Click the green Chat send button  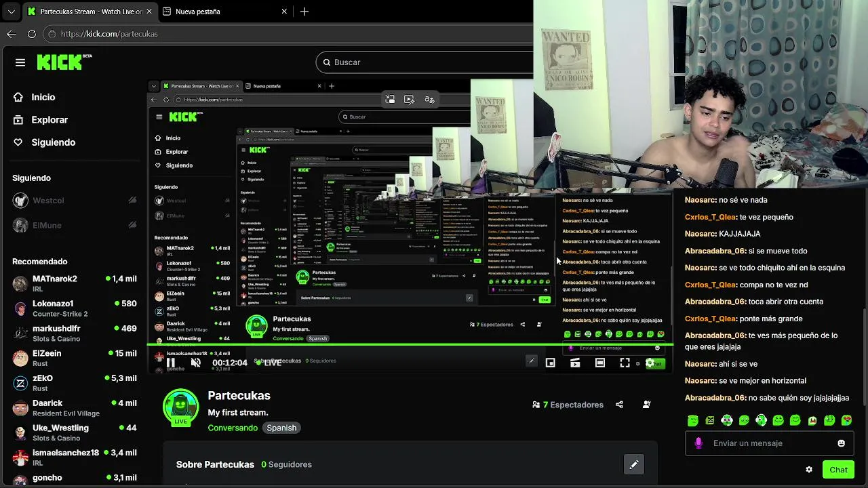(x=838, y=470)
